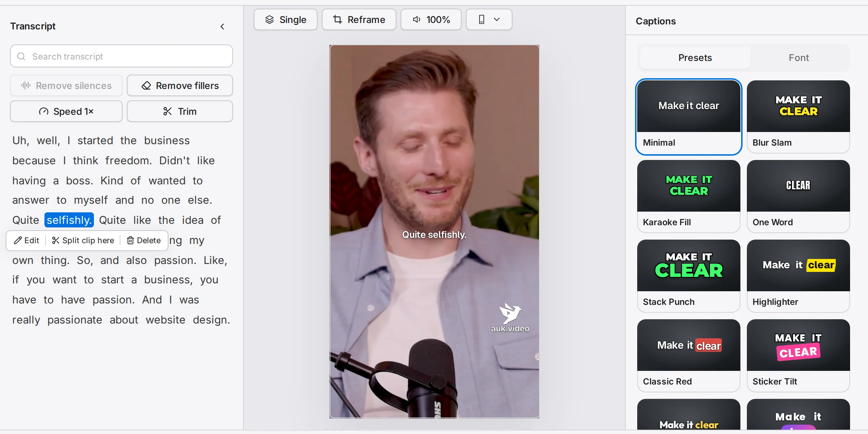Screen dimensions: 868x434
Task: Click the word 'Didn't' in the transcript
Action: pyautogui.click(x=175, y=160)
